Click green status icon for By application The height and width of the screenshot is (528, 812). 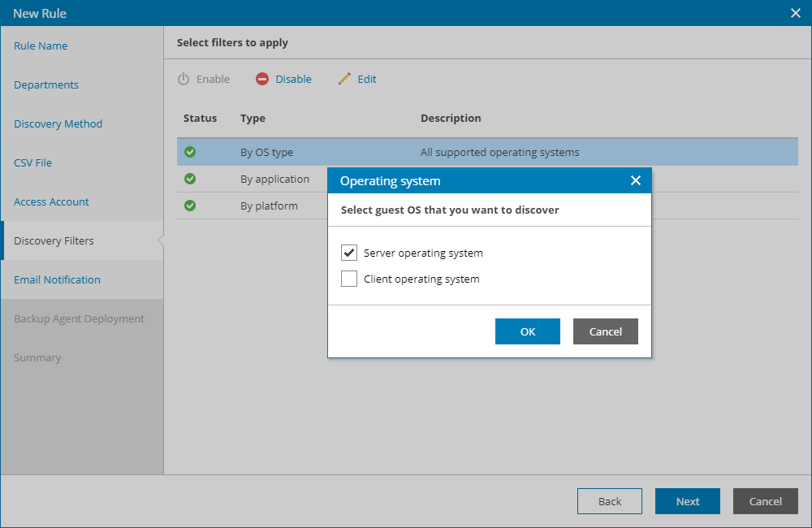(190, 179)
